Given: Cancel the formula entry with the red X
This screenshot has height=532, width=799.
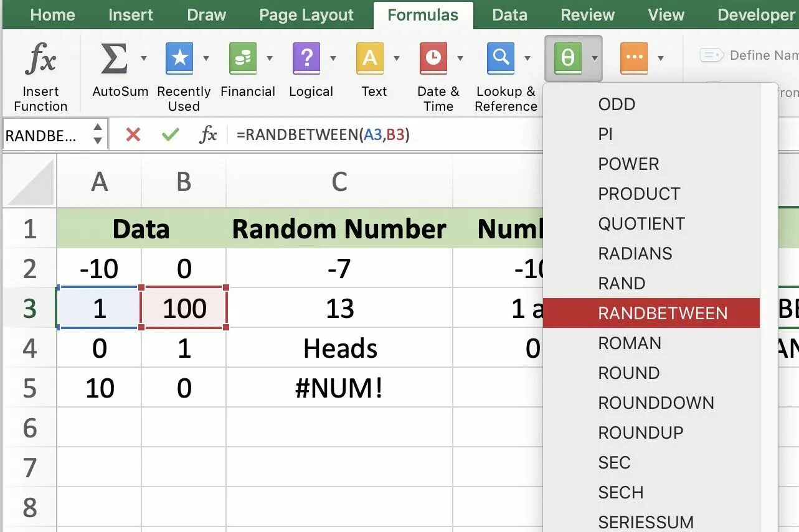Looking at the screenshot, I should tap(133, 134).
